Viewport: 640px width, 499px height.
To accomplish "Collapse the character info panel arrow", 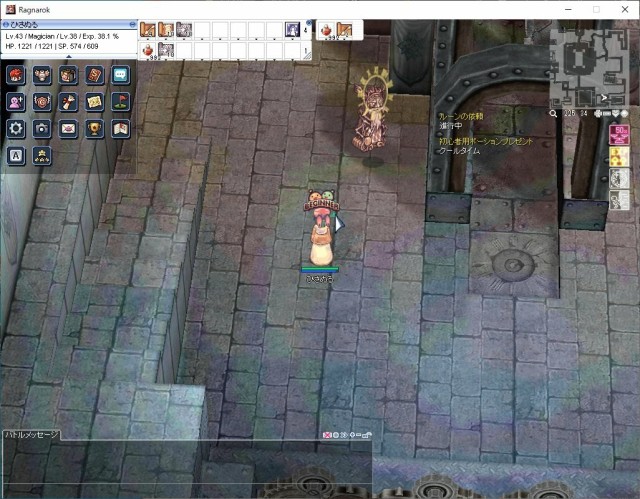I will (68, 56).
